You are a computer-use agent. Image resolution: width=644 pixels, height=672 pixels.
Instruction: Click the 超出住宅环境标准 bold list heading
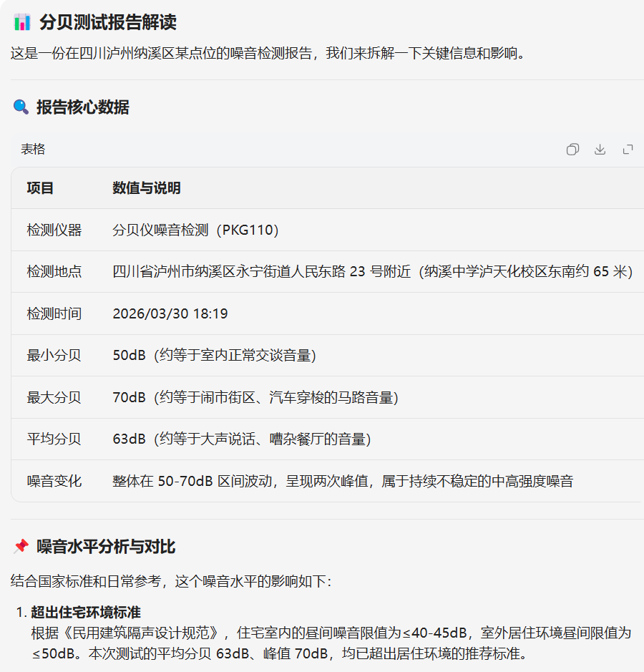(x=86, y=612)
